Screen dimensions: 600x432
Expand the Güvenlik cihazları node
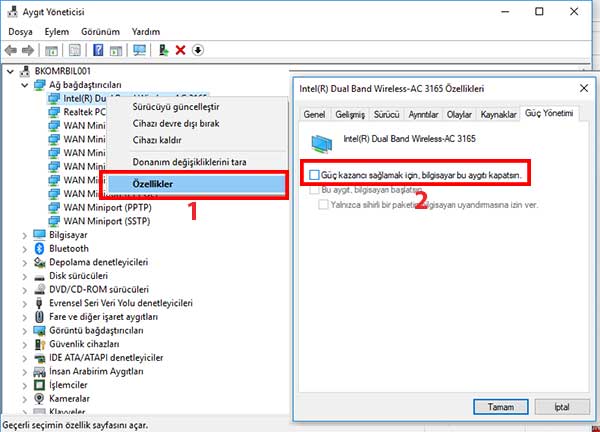pos(25,344)
